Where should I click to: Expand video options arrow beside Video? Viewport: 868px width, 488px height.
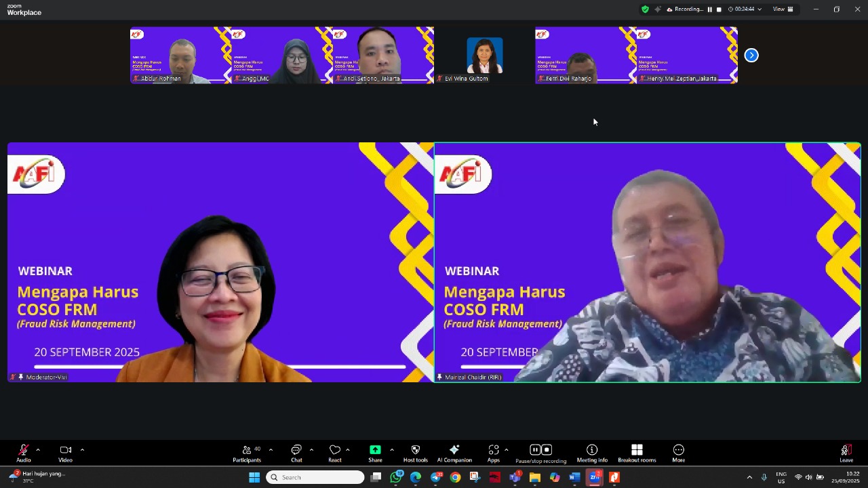(x=83, y=450)
